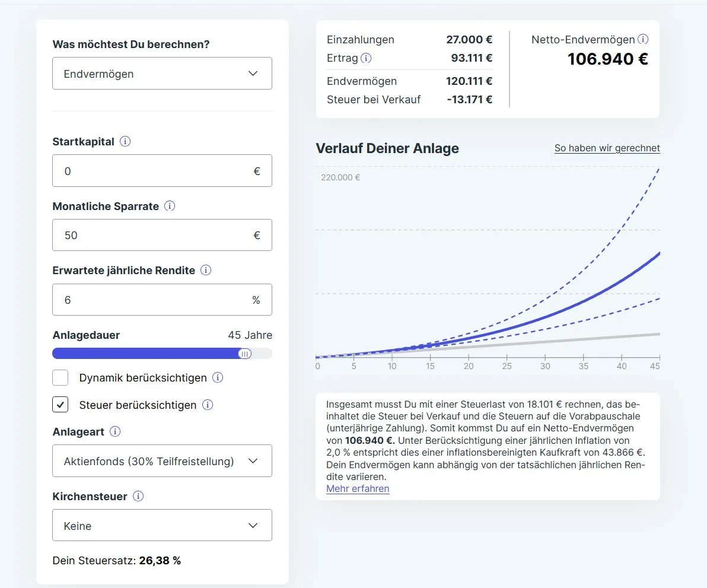Click the Startkapital input field
This screenshot has height=588, width=707.
tap(154, 171)
